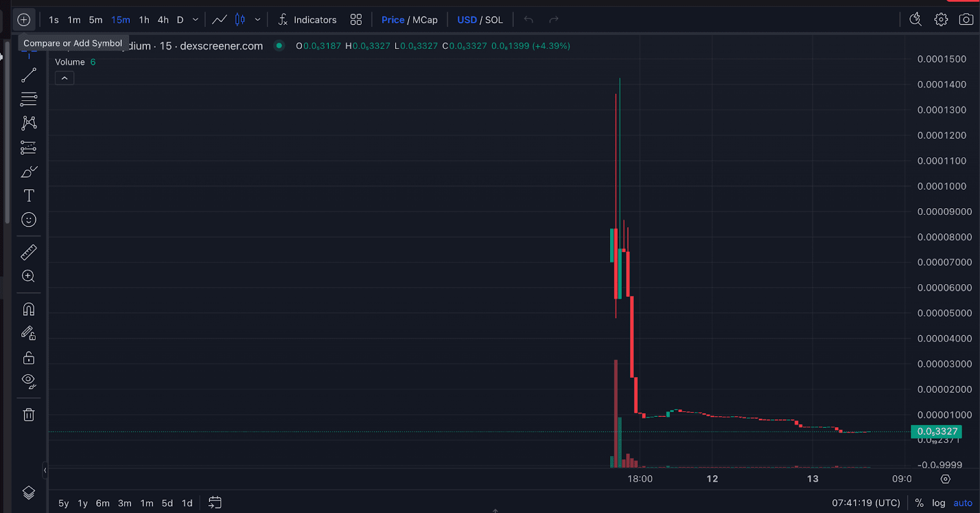The width and height of the screenshot is (980, 513).
Task: Collapse the indicator legend chevron
Action: tap(64, 78)
